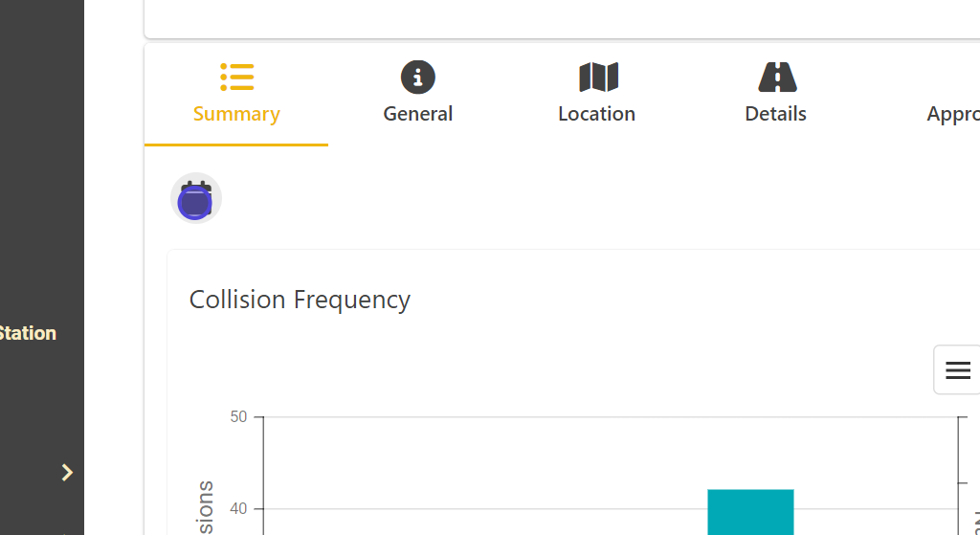The height and width of the screenshot is (535, 980).
Task: Open the General tab label
Action: [x=417, y=114]
